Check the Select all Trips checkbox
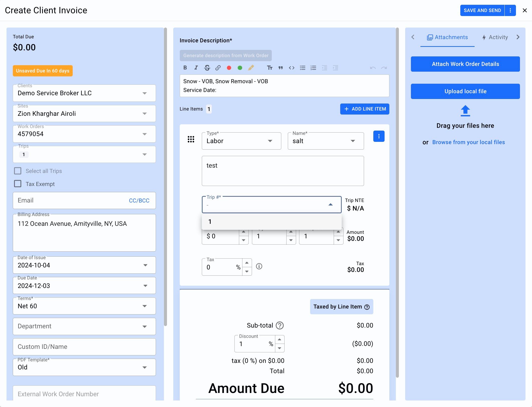 click(x=18, y=171)
